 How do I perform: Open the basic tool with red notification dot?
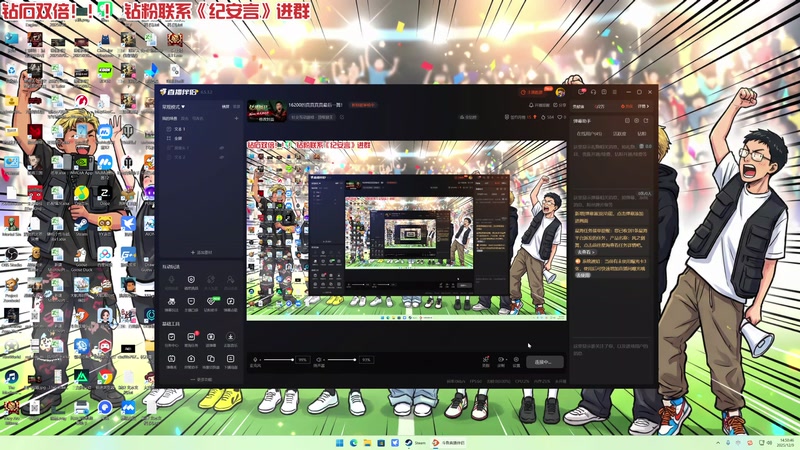click(x=191, y=337)
